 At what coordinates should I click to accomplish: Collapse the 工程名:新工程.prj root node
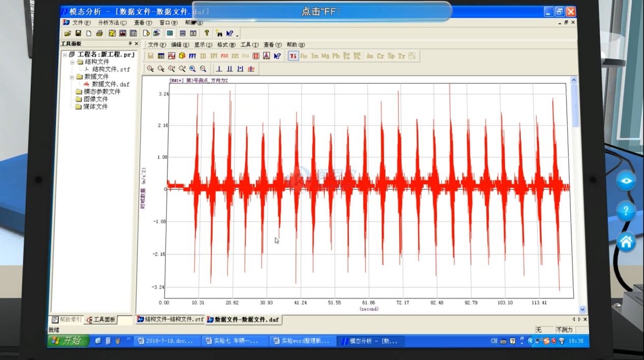pyautogui.click(x=65, y=54)
